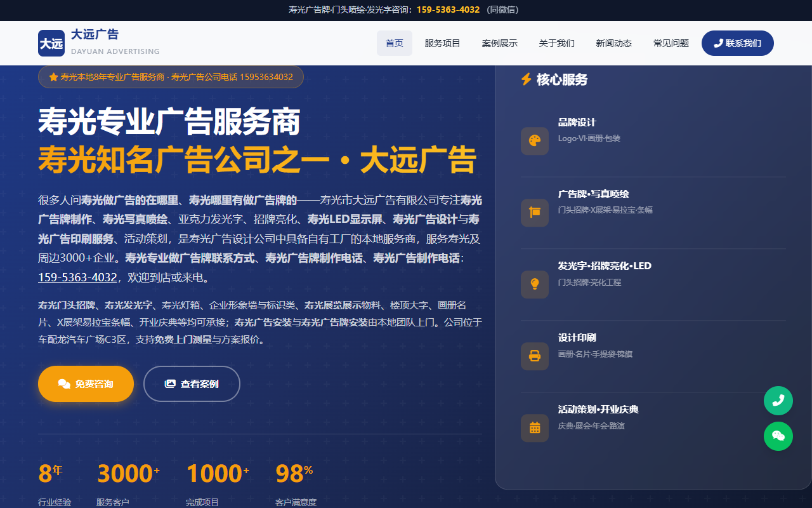Open 新闻动态 in the navigation
Screen dimensions: 812x508
pos(614,43)
